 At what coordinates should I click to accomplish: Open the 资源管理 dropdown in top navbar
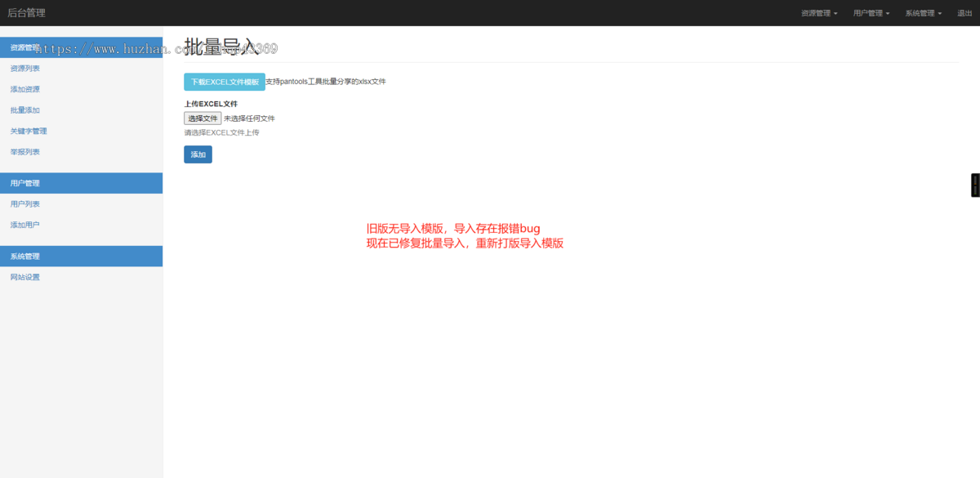(819, 13)
